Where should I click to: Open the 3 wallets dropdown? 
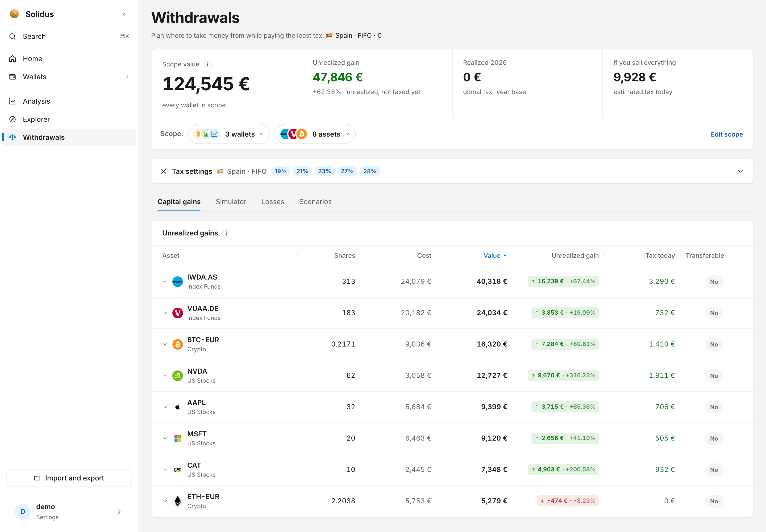(229, 134)
